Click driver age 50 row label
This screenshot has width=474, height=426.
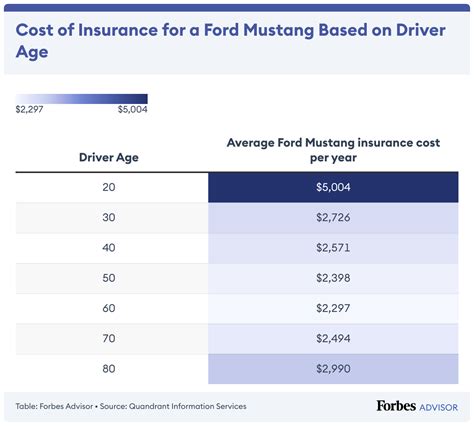tap(109, 278)
